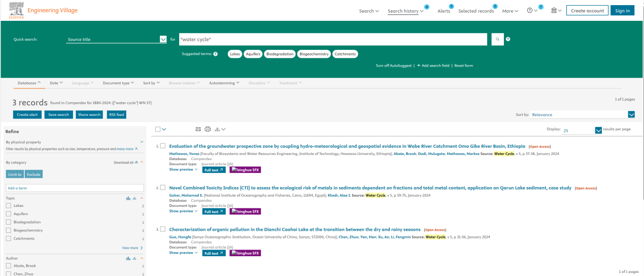
Task: Click the Elsevier Engineering Village logo
Action: tap(43, 11)
